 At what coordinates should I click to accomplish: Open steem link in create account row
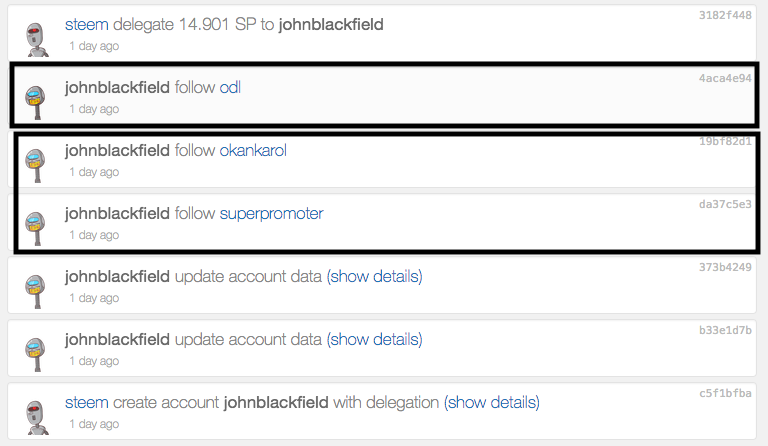click(x=86, y=402)
